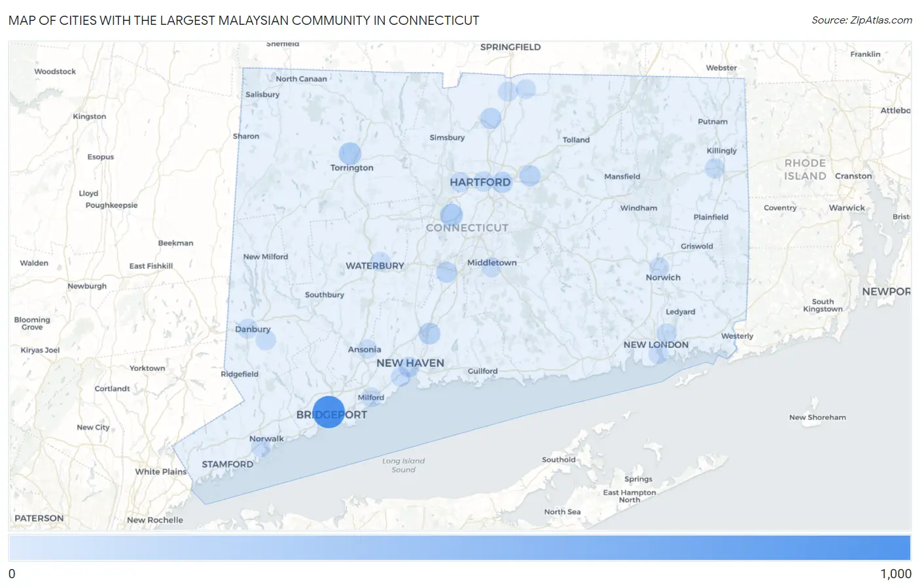Click the North Canaan label

pos(301,79)
